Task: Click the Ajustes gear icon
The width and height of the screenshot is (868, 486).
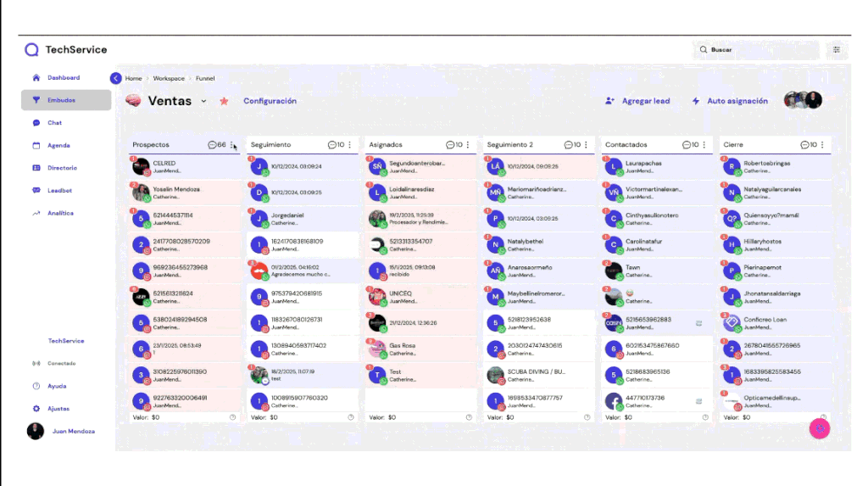Action: pyautogui.click(x=36, y=409)
